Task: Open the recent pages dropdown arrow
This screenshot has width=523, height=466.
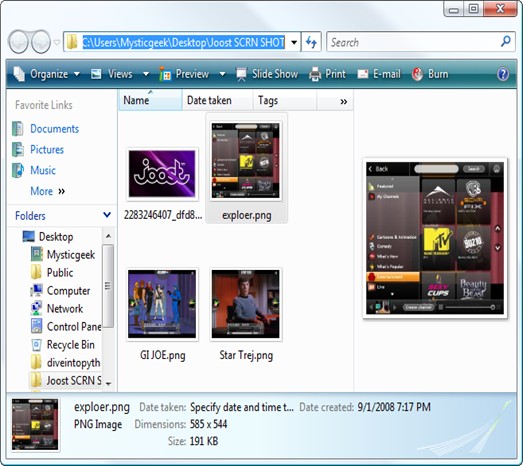Action: click(x=57, y=42)
